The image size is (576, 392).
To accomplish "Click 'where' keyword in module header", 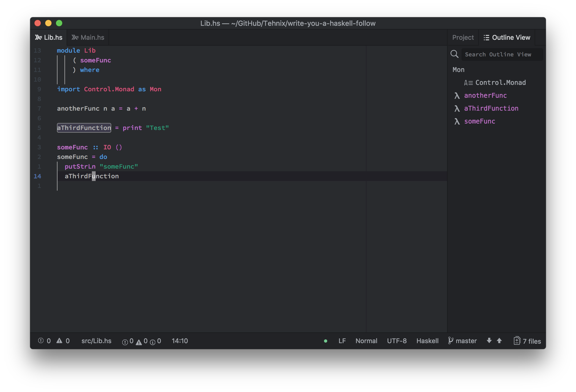I will [89, 70].
